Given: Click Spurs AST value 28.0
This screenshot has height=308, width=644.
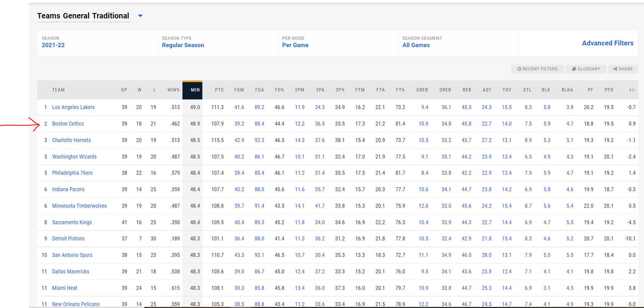Looking at the screenshot, I should pyautogui.click(x=487, y=255).
